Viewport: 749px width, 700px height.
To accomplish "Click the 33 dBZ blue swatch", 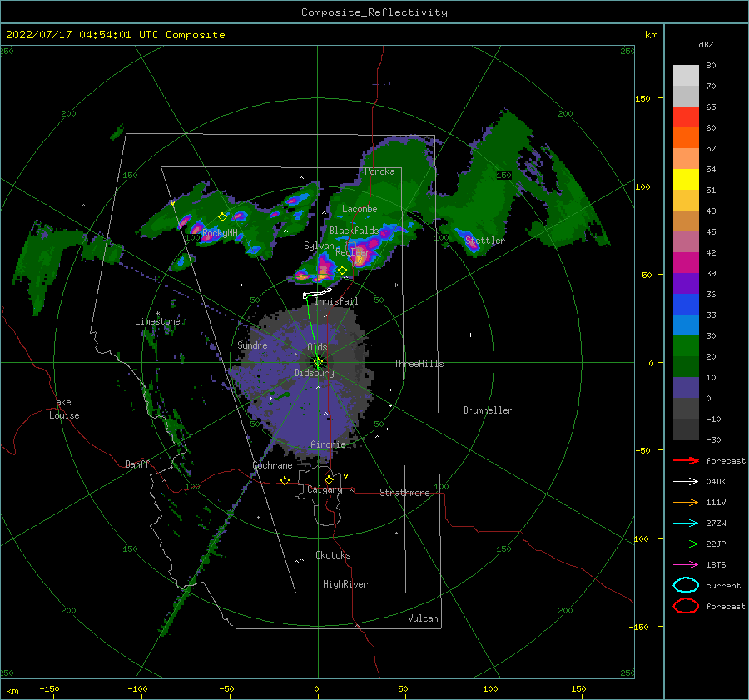I will [686, 325].
